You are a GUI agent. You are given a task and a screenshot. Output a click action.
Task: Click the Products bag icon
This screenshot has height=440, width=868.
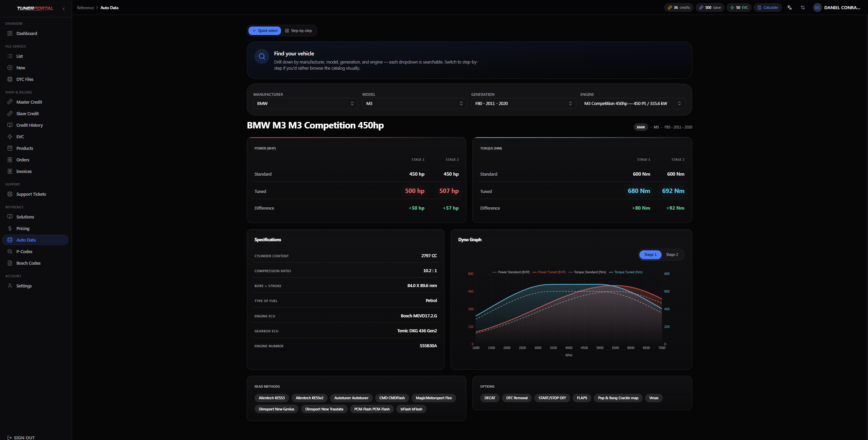pyautogui.click(x=10, y=148)
